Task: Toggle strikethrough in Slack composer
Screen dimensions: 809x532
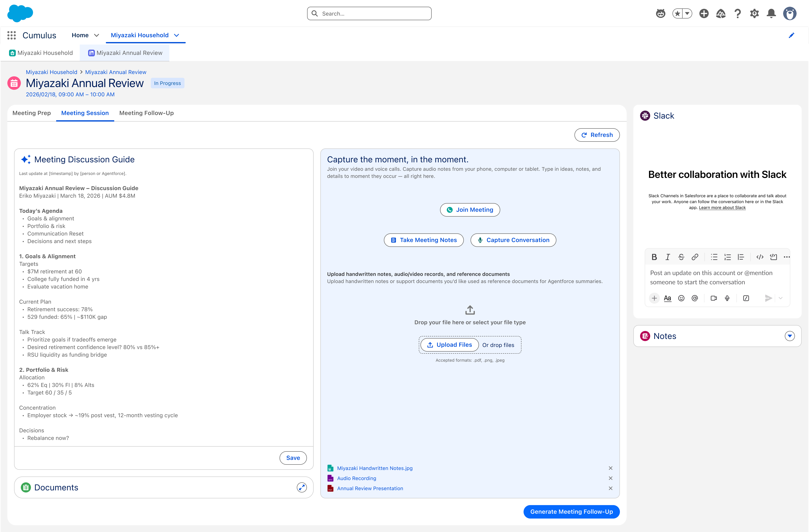Action: 681,257
